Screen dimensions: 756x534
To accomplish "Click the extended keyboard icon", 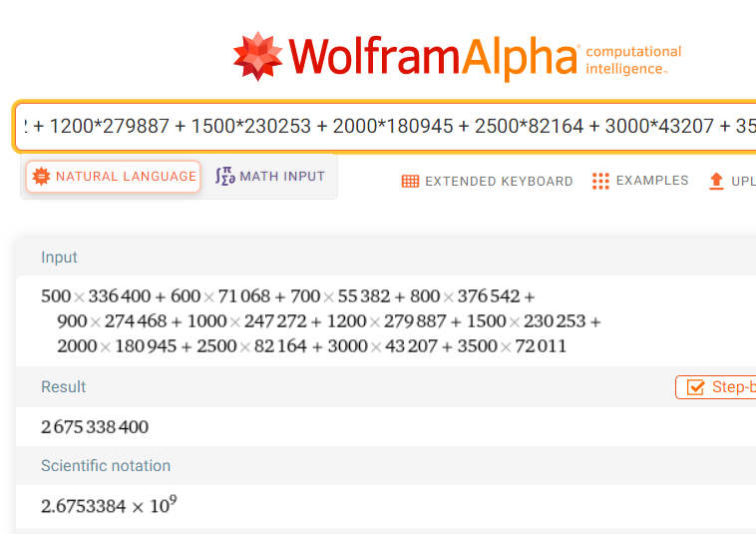I will (410, 182).
